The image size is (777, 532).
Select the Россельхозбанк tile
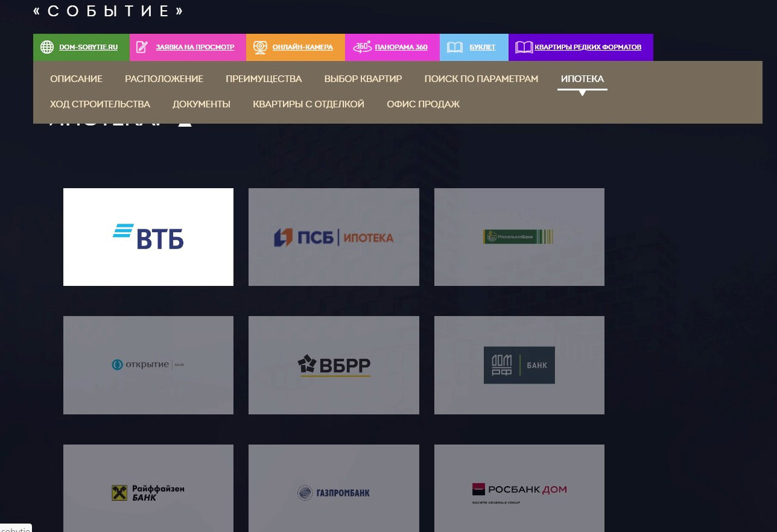[519, 237]
